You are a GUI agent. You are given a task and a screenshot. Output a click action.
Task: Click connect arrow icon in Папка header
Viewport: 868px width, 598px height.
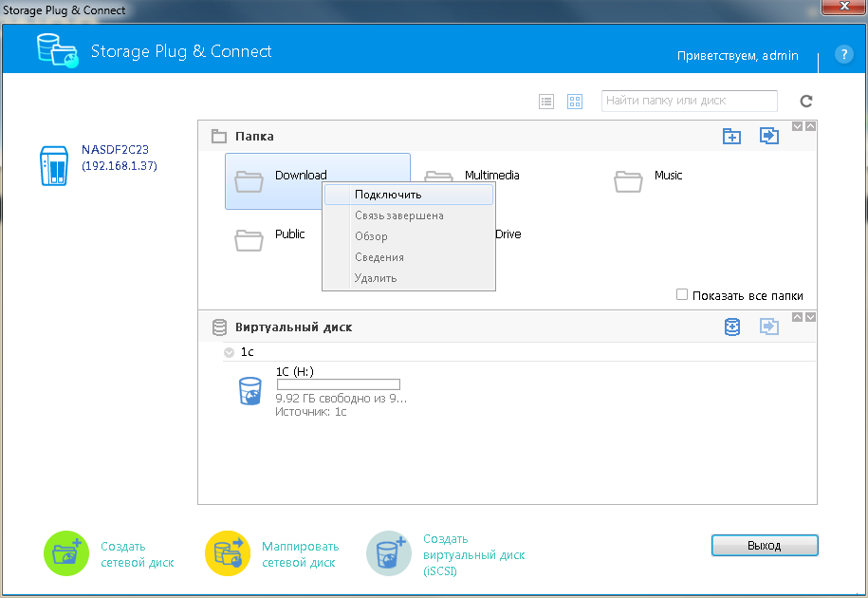[x=769, y=135]
